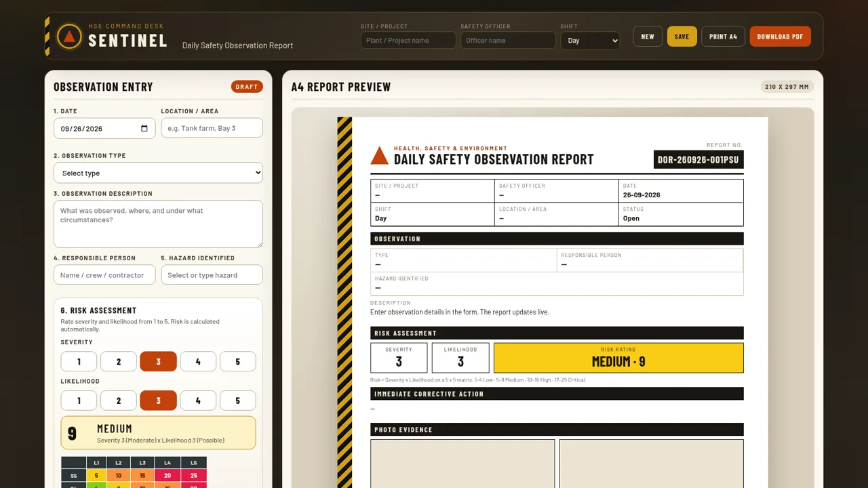Open the Hazard Identified combo field

[212, 274]
